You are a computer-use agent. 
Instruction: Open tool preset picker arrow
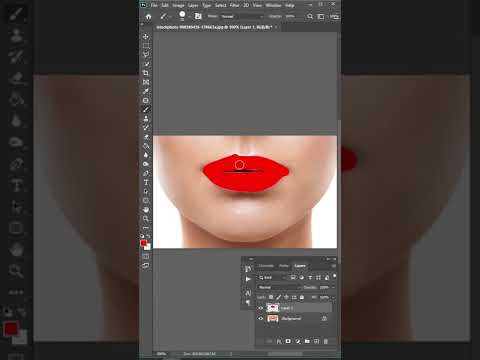pos(170,16)
